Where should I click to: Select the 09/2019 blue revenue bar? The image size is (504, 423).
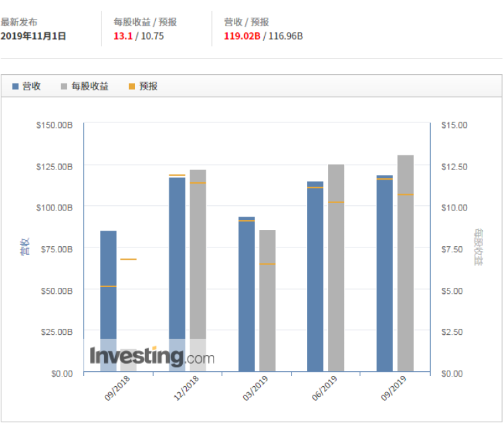pyautogui.click(x=385, y=274)
